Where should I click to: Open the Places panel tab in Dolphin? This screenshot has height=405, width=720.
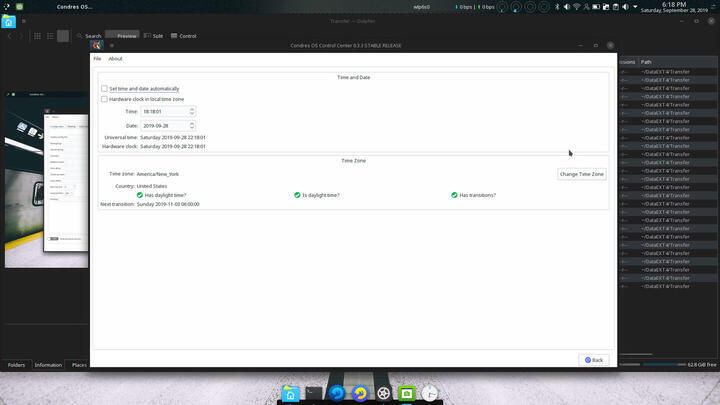point(79,365)
